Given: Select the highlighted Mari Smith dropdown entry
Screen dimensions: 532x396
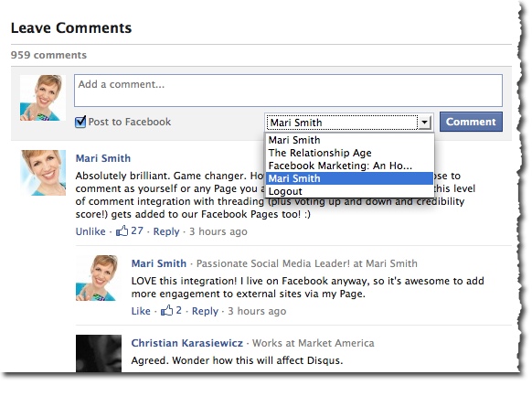Looking at the screenshot, I should (349, 178).
